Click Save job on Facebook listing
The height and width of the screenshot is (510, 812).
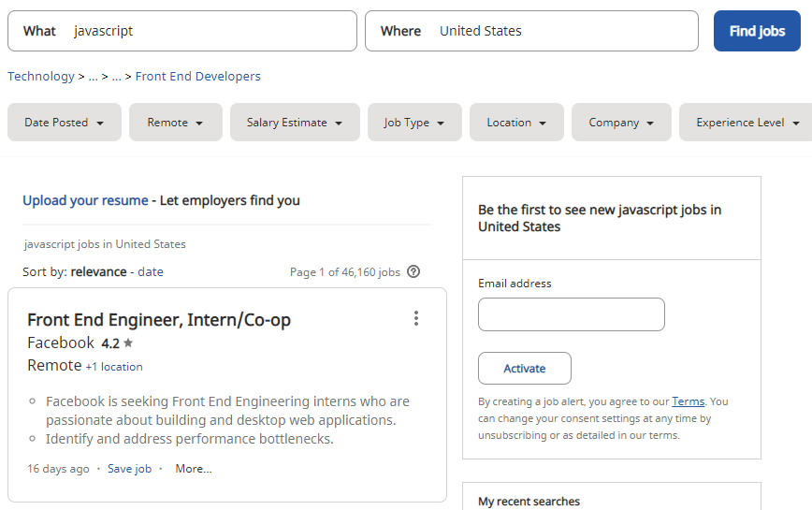(x=129, y=469)
